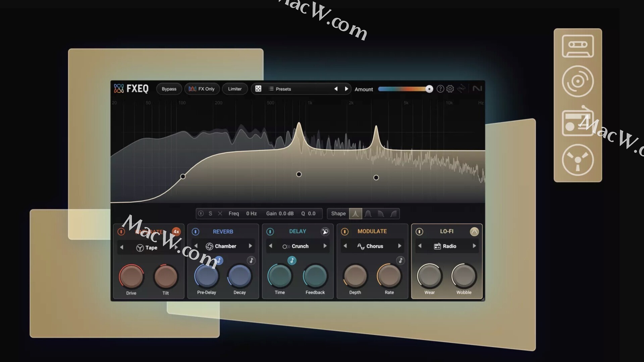Click the Lo-Fi filter icon in header
This screenshot has height=362, width=644.
(474, 232)
